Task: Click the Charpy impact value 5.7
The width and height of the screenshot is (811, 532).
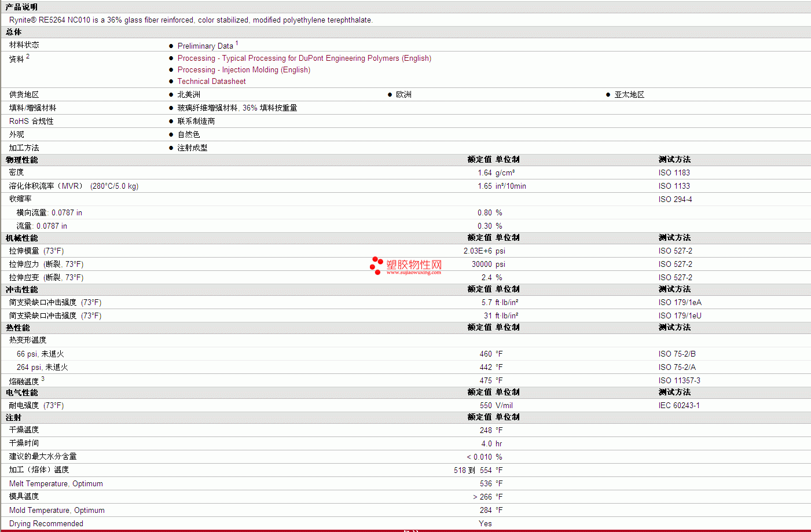Action: click(x=486, y=303)
